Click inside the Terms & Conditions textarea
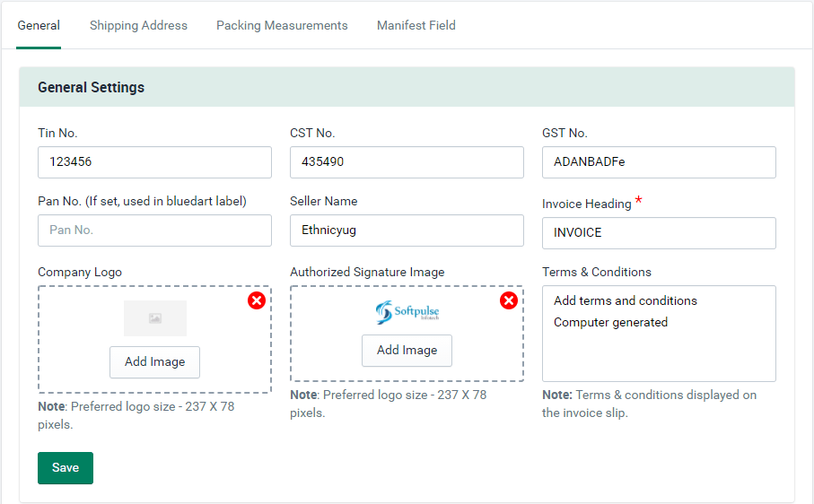Screen dimensions: 814x504 659,350
